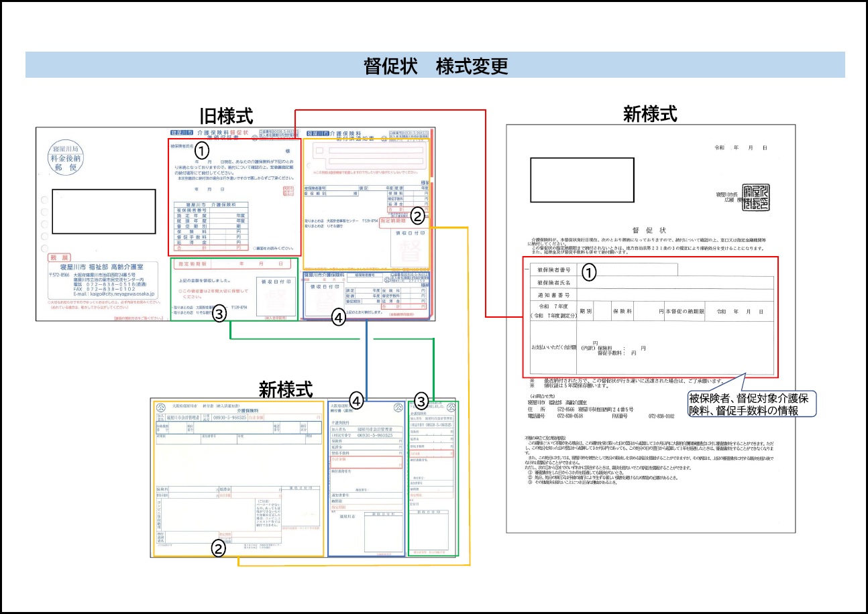The image size is (868, 614).
Task: Click the black address box on the old envelope
Action: [x=104, y=211]
